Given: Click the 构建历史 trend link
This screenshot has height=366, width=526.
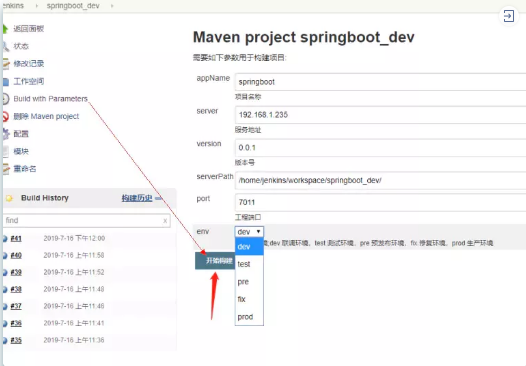Looking at the screenshot, I should pyautogui.click(x=137, y=198).
